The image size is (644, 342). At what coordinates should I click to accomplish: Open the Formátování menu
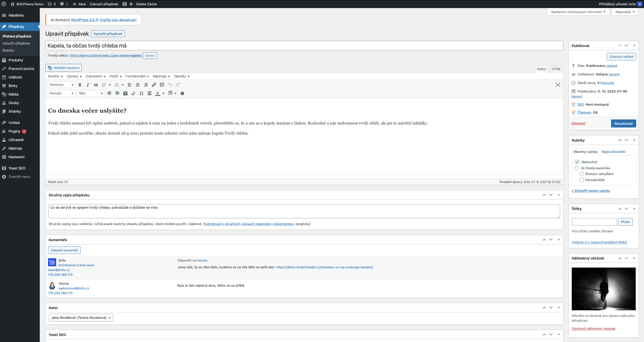tap(137, 76)
